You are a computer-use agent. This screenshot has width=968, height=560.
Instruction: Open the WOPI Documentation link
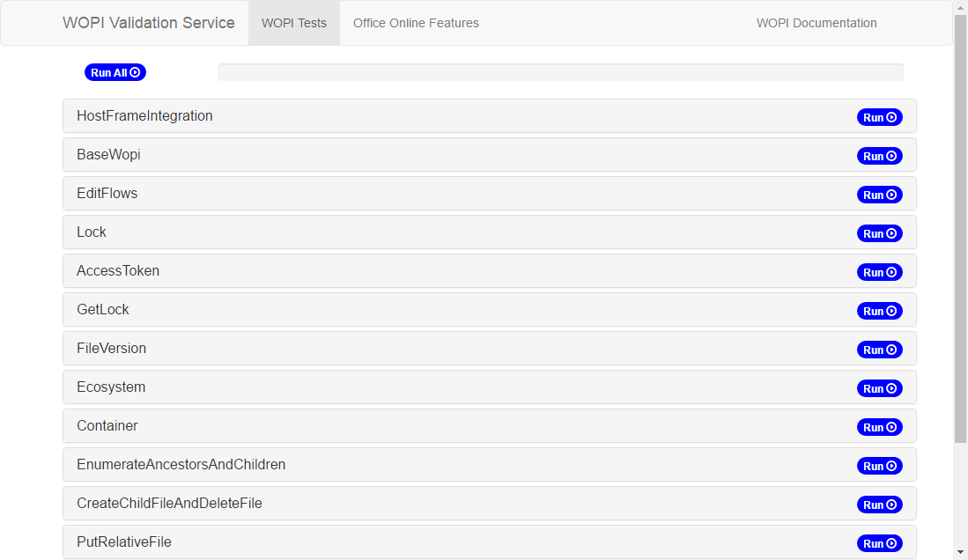coord(817,23)
